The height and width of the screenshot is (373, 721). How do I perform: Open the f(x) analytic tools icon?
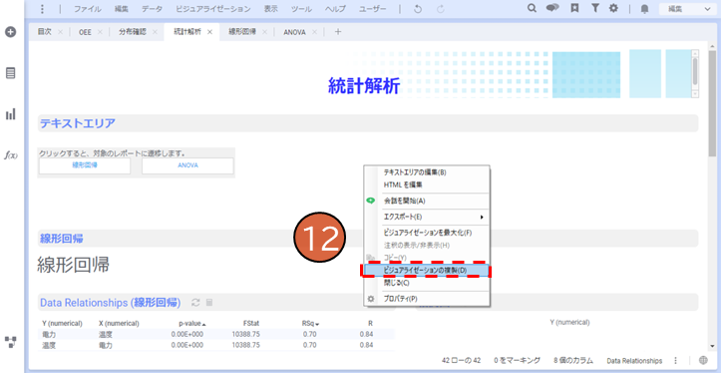11,155
